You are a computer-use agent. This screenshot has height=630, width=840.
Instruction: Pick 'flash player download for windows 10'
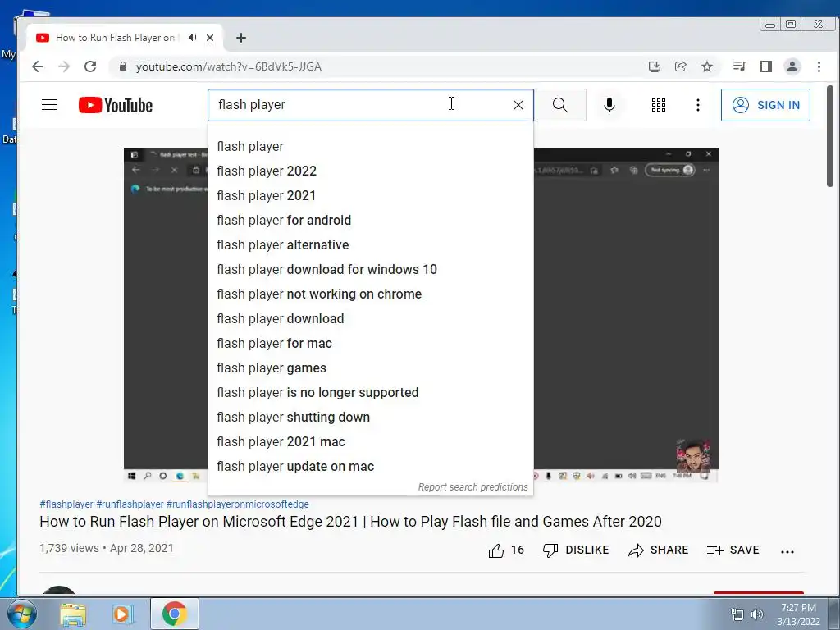tap(371, 269)
